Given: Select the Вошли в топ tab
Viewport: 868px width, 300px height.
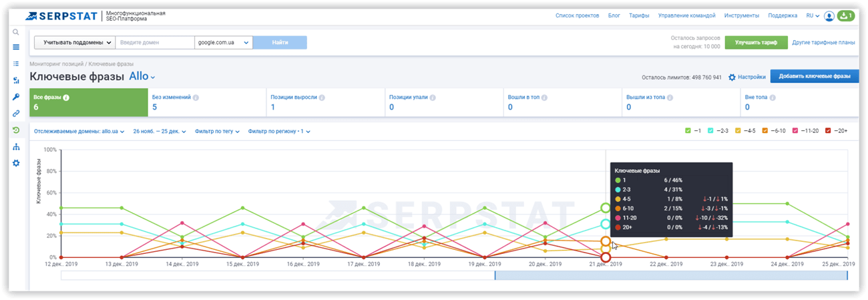Looking at the screenshot, I should coord(562,102).
